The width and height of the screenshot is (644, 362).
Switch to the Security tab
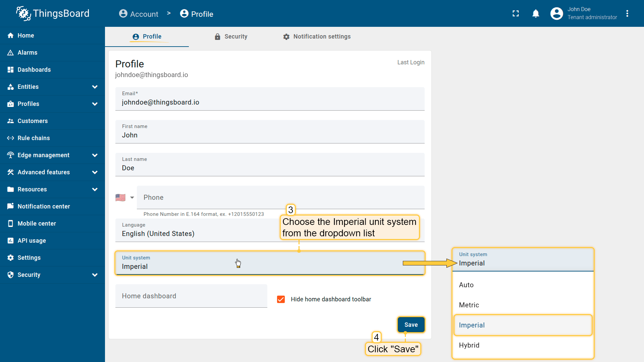(x=231, y=37)
